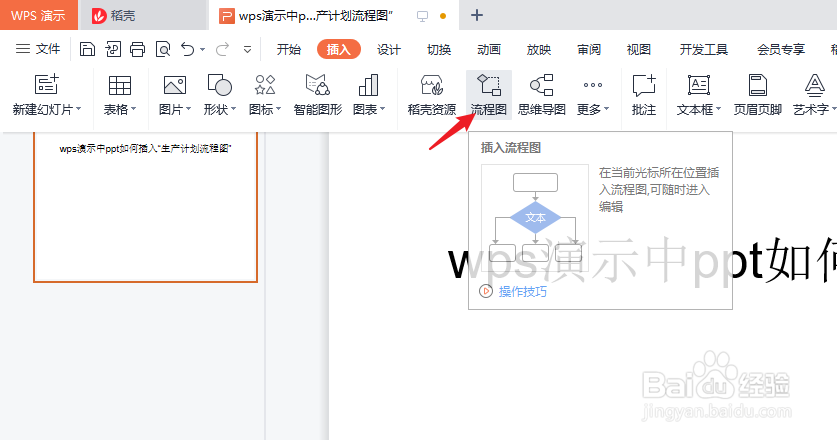Click the 艺术字 word art icon
837x440 pixels.
(x=815, y=85)
